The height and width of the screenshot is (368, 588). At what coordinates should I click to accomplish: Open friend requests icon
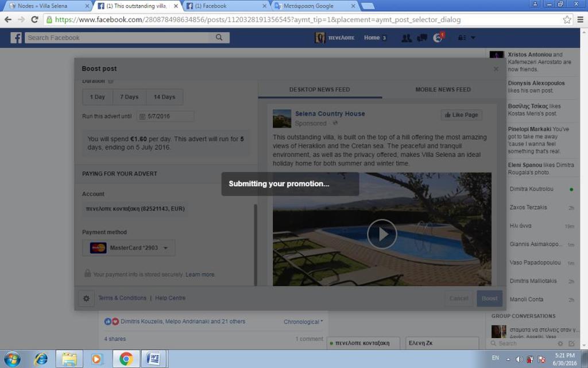[407, 38]
